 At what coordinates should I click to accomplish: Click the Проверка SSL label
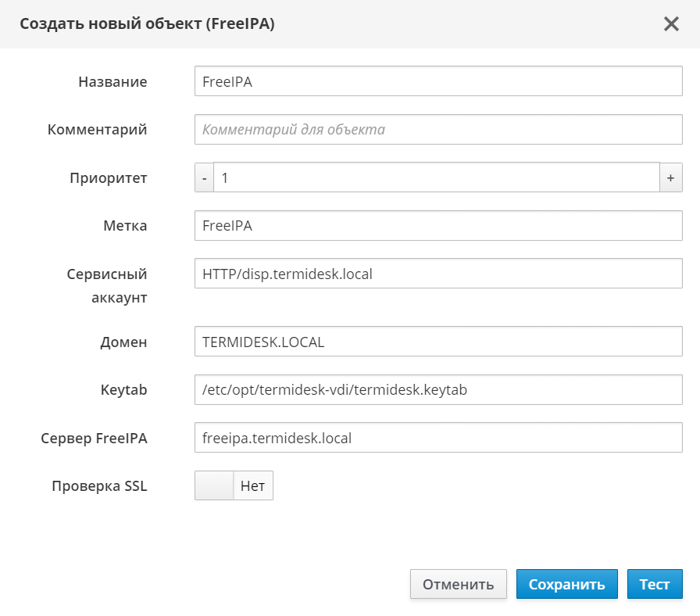(x=99, y=485)
